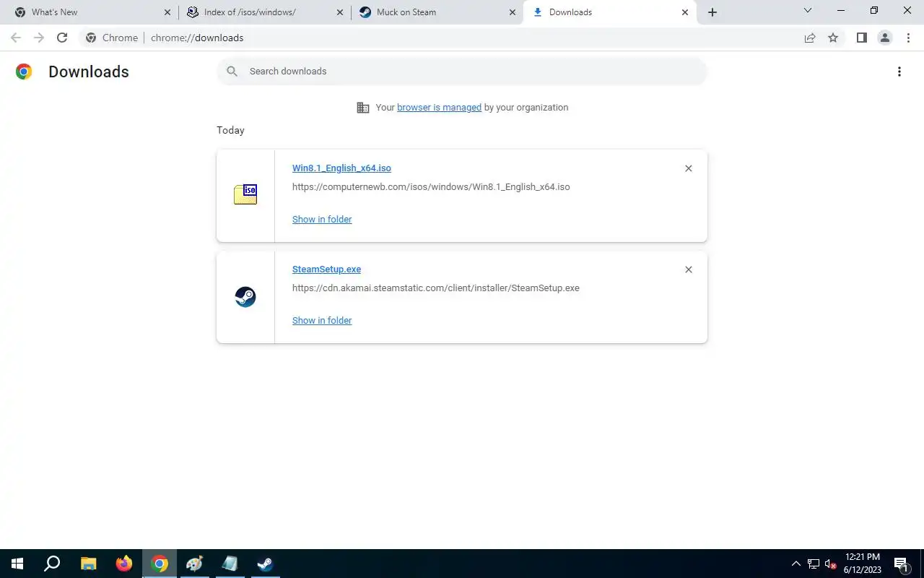The height and width of the screenshot is (578, 924).
Task: Click the managed organization building icon
Action: point(363,108)
